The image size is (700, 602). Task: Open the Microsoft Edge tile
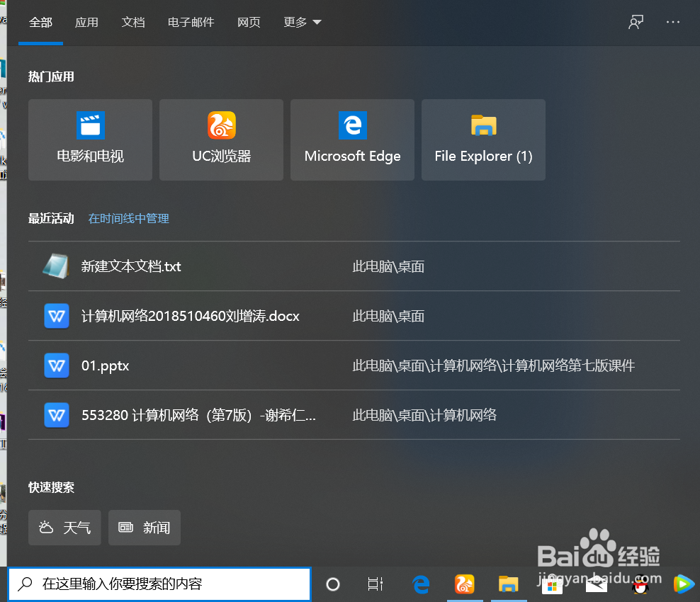coord(352,140)
